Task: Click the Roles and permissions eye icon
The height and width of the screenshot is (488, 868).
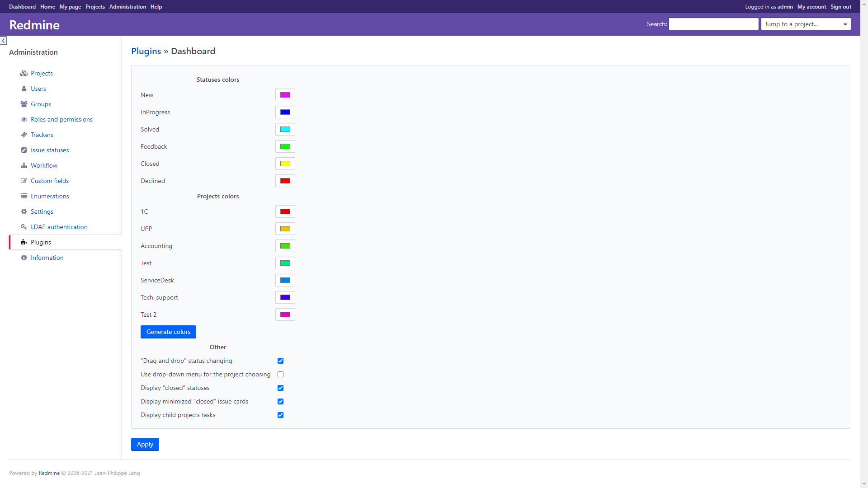Action: [24, 119]
